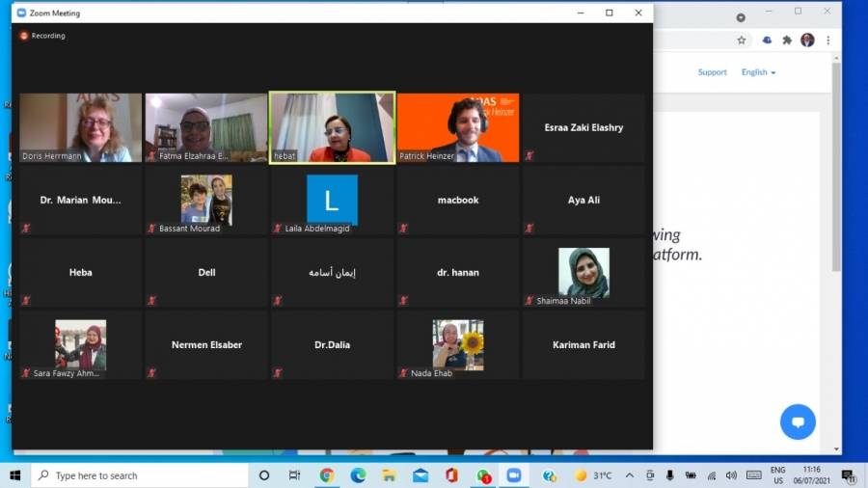Open the Windows Start menu
The image size is (868, 488).
[15, 475]
